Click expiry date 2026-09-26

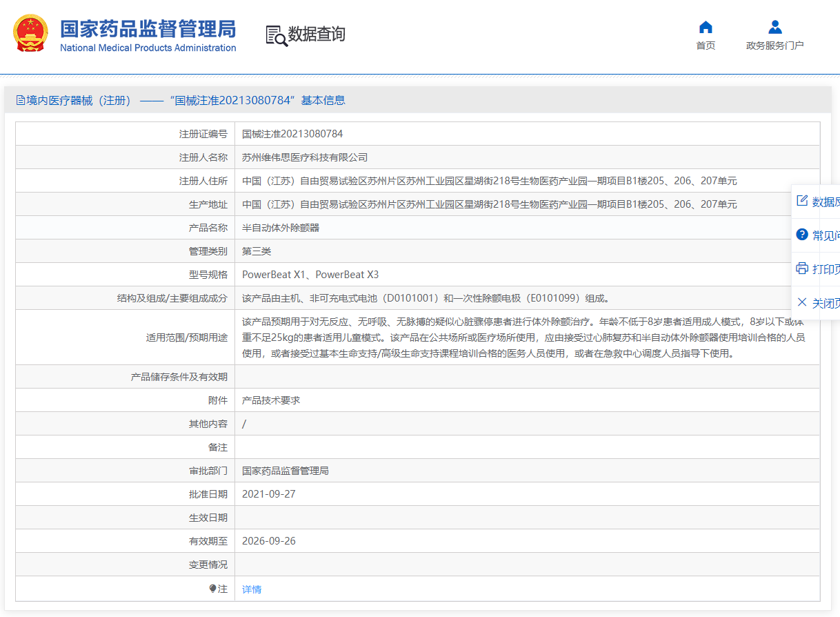[x=269, y=541]
